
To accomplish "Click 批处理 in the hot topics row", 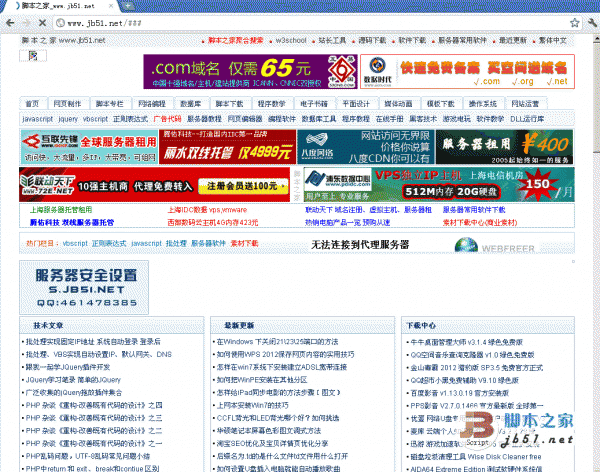I will (x=176, y=243).
